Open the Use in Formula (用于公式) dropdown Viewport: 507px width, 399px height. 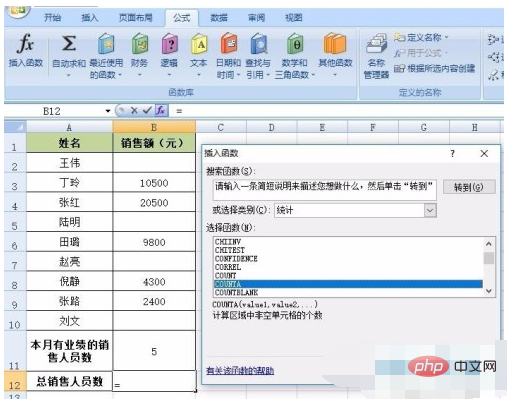click(421, 53)
